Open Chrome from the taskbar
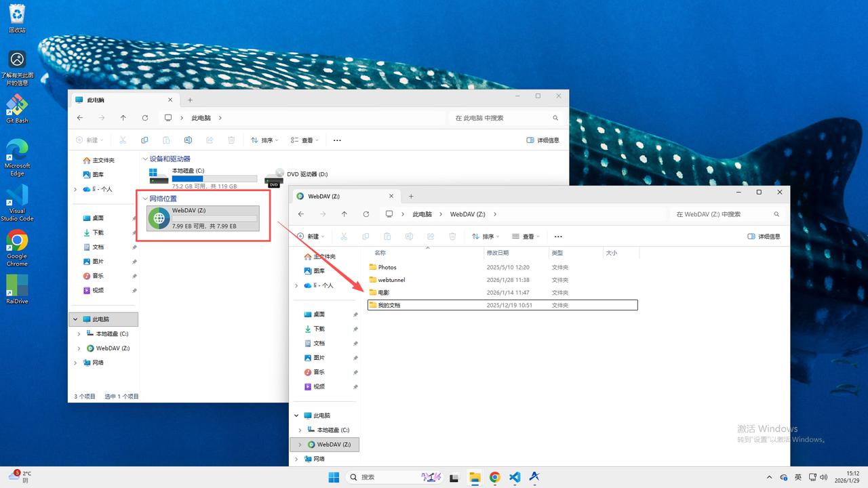This screenshot has width=868, height=488. pyautogui.click(x=495, y=477)
